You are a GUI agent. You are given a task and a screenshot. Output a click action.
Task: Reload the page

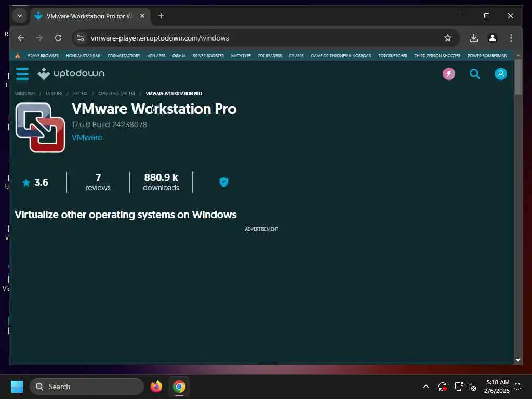click(x=58, y=38)
